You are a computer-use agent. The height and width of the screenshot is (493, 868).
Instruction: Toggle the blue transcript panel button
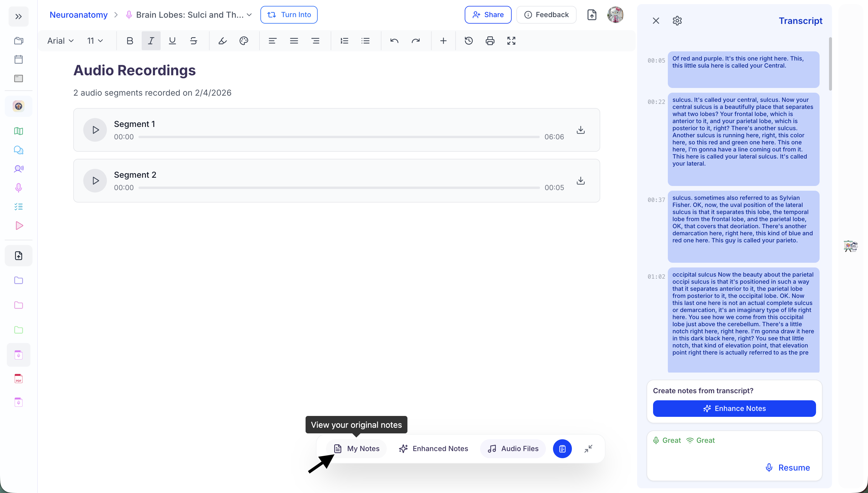pyautogui.click(x=562, y=449)
